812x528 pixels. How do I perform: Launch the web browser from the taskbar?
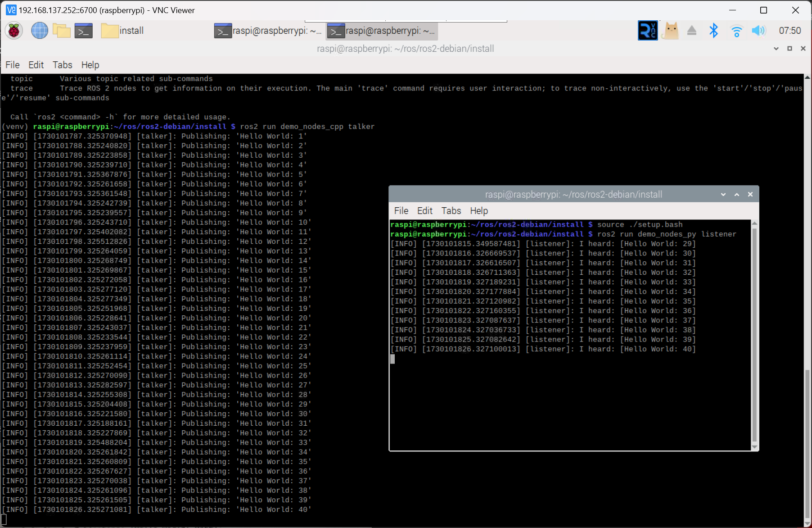pyautogui.click(x=39, y=30)
